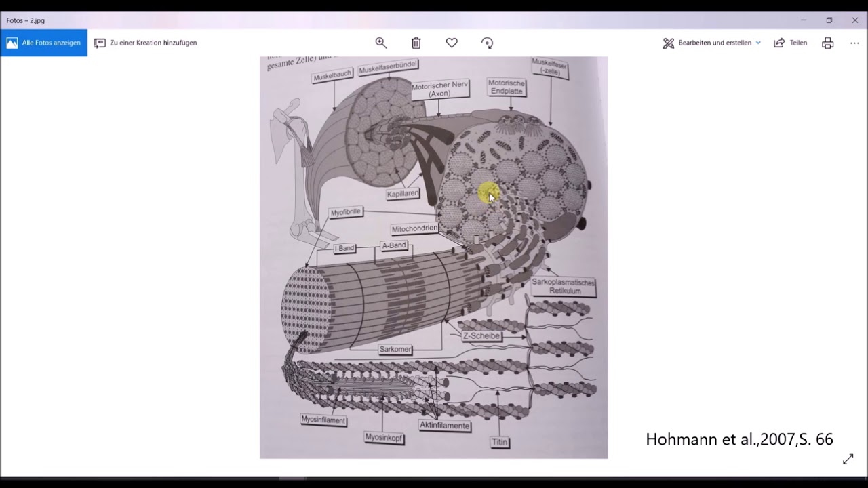Click Alle Fotos anzeigen button
The width and height of the screenshot is (868, 488).
tap(44, 43)
